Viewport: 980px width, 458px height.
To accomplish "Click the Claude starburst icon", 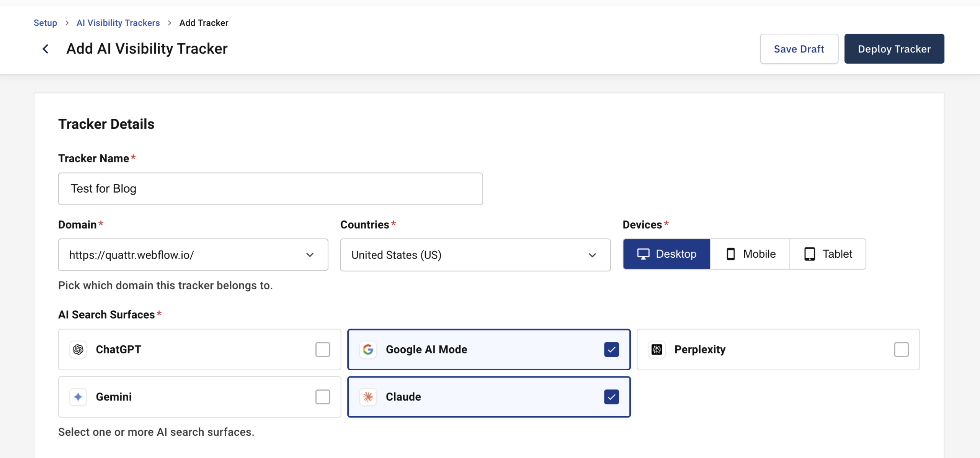I will [368, 397].
